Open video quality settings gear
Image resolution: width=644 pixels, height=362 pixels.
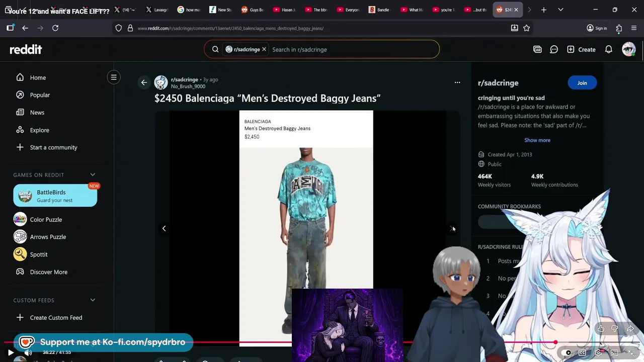[598, 352]
